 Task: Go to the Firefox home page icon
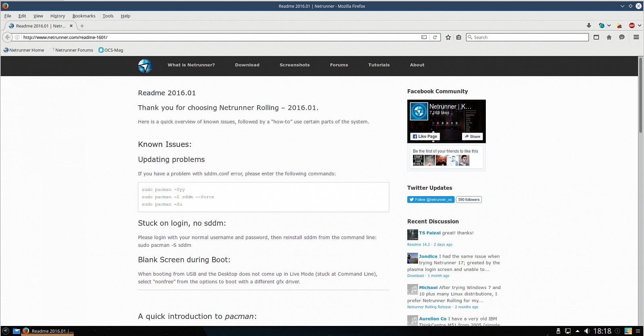(609, 37)
